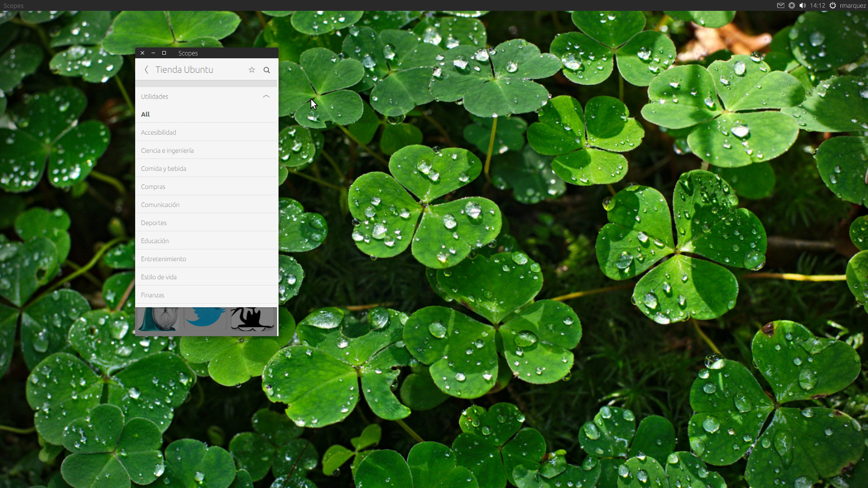Go back using the header chevron
This screenshot has width=868, height=488.
coord(146,70)
